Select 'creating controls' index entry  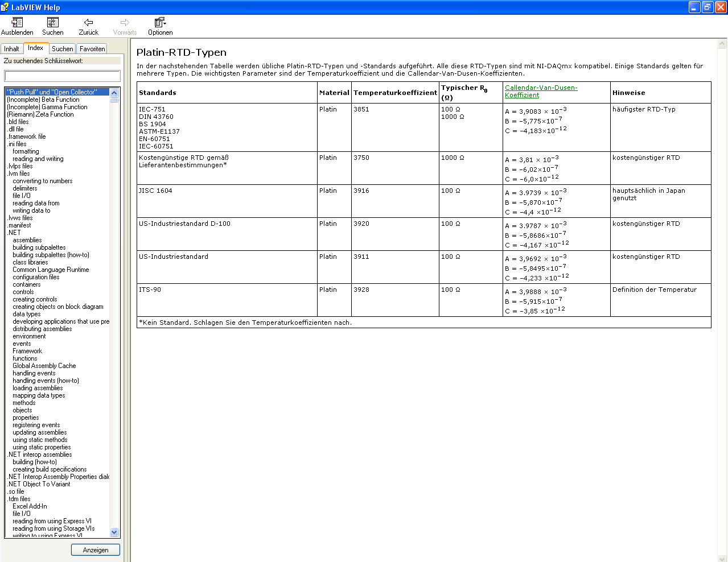(35, 299)
